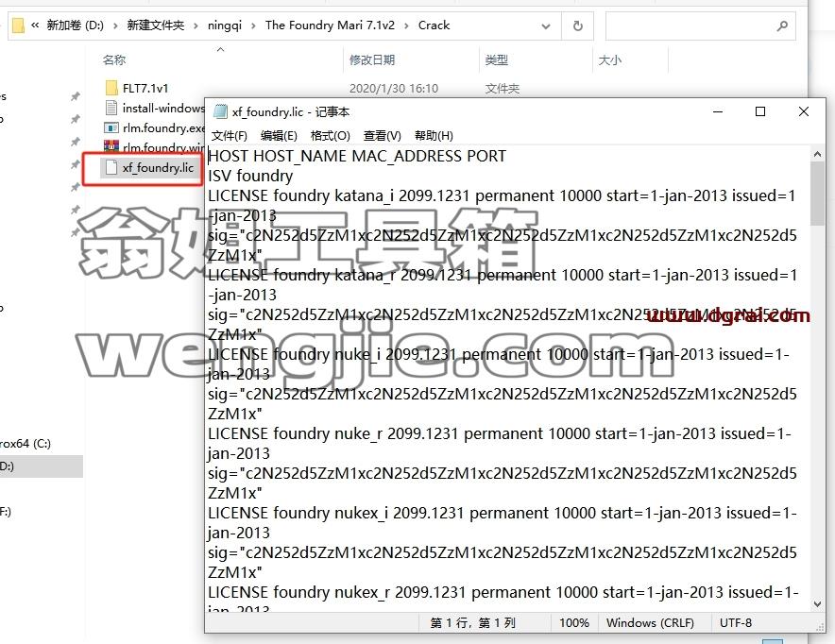Click the Crack breadcrumb in address bar
The height and width of the screenshot is (644, 835).
click(x=434, y=25)
